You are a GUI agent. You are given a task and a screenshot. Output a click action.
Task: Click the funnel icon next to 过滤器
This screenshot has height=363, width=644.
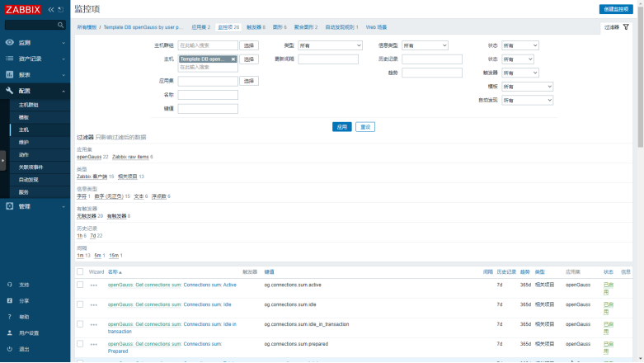pos(626,27)
